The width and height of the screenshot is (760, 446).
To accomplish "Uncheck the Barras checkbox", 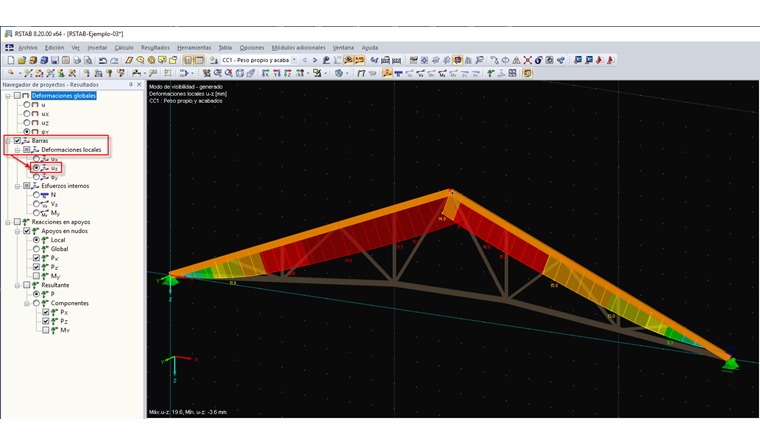I will click(17, 141).
